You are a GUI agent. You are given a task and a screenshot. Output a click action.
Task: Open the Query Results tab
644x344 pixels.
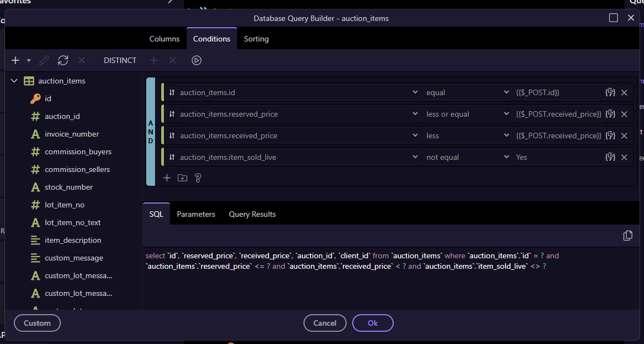click(x=252, y=214)
